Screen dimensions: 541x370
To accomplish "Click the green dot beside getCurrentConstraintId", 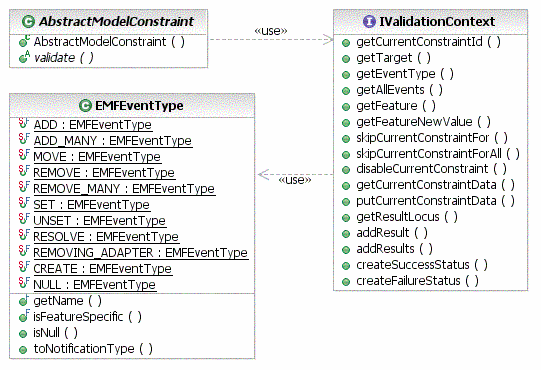I will pos(346,43).
